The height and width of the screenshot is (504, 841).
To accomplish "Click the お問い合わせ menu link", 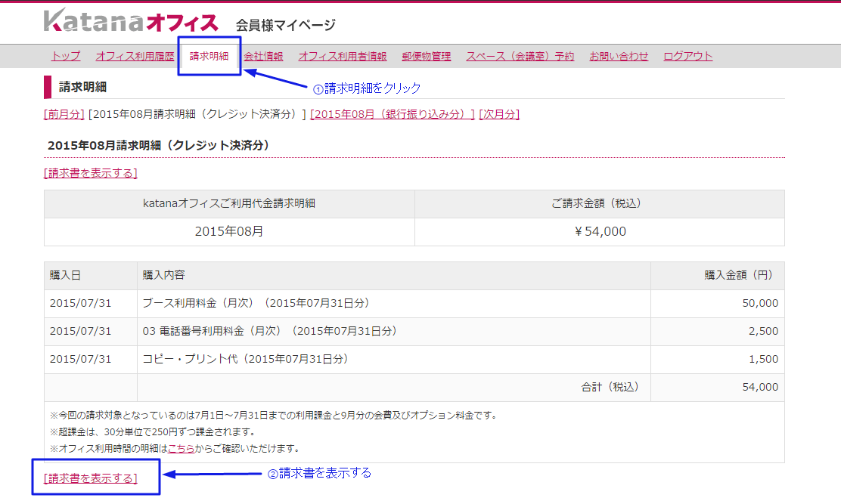I will pyautogui.click(x=619, y=56).
